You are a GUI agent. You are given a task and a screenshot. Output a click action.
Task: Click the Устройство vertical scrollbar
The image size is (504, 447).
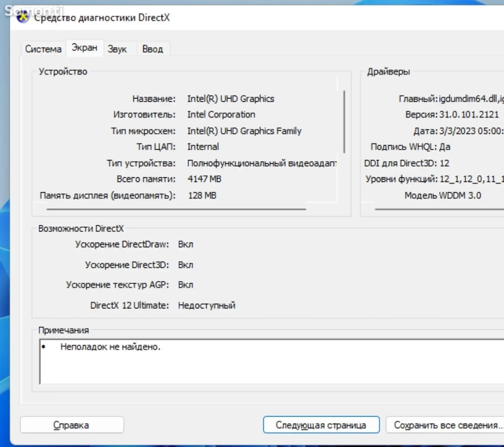coord(344,122)
